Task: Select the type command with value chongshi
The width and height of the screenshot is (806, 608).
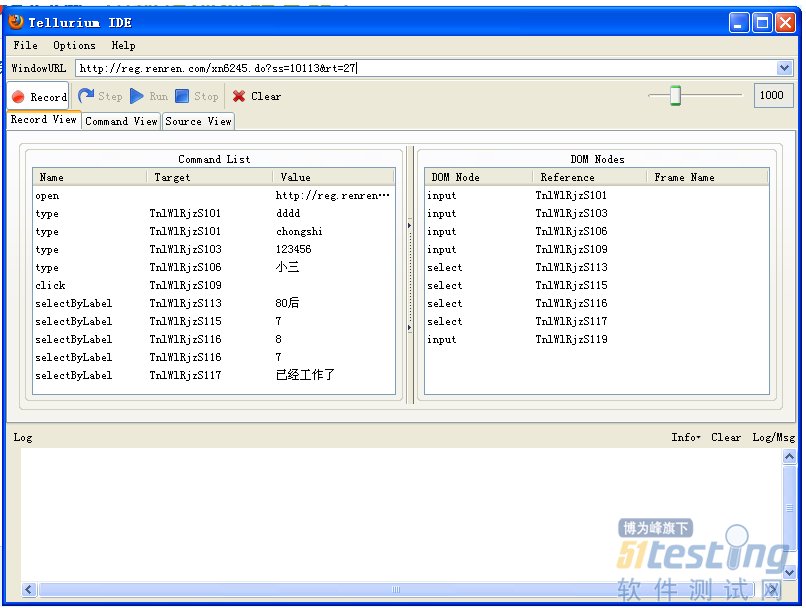Action: (x=214, y=231)
